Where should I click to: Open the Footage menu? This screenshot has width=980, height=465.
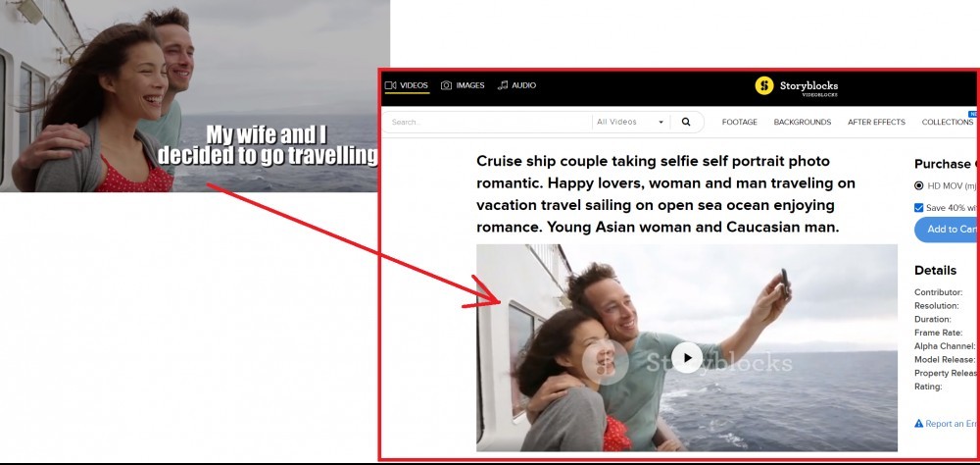coord(739,122)
